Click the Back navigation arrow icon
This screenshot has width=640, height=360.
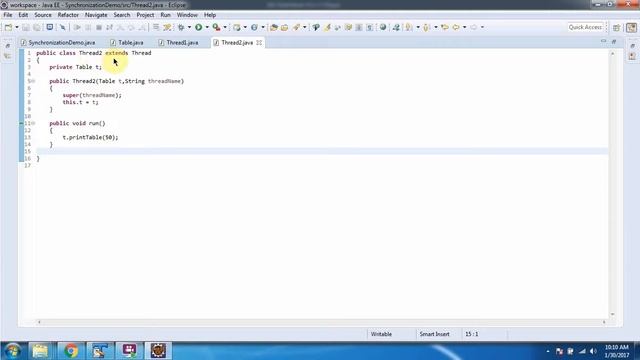456,27
